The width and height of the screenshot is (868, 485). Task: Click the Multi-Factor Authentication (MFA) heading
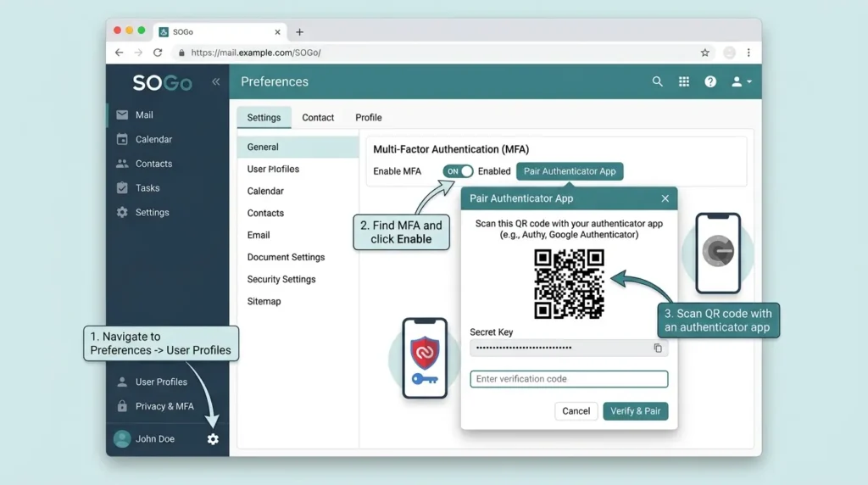tap(451, 149)
